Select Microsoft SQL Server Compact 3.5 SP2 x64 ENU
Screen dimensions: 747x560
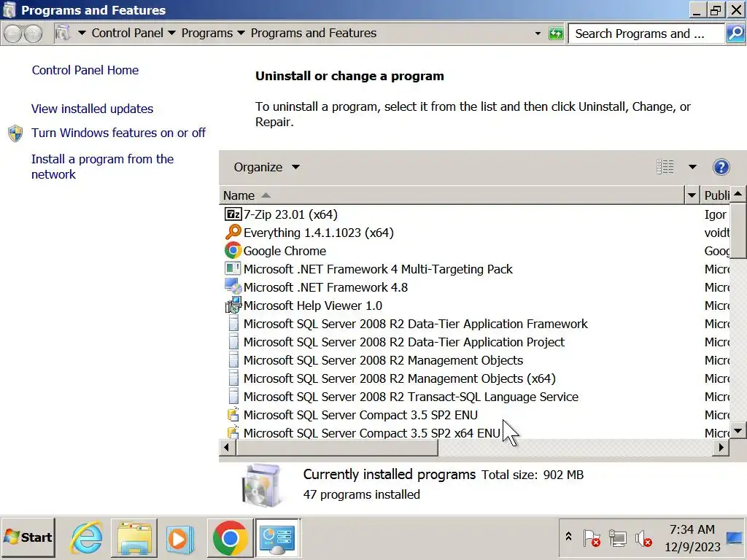point(371,432)
